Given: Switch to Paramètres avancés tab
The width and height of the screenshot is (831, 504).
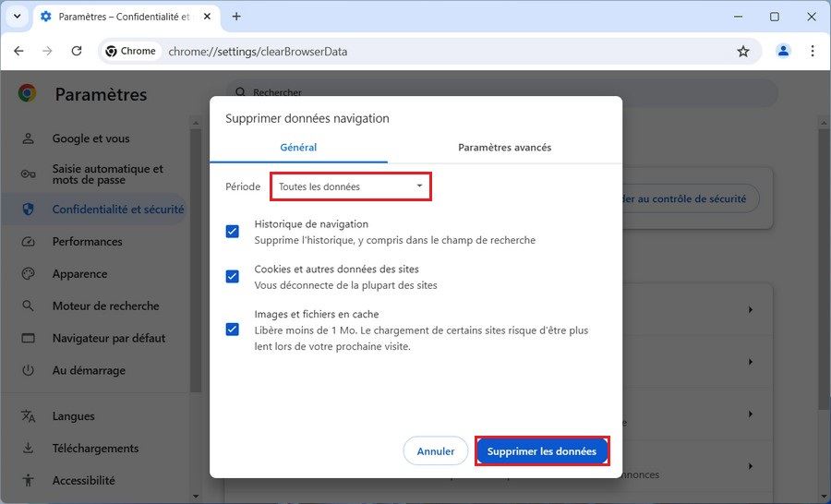Looking at the screenshot, I should click(504, 148).
